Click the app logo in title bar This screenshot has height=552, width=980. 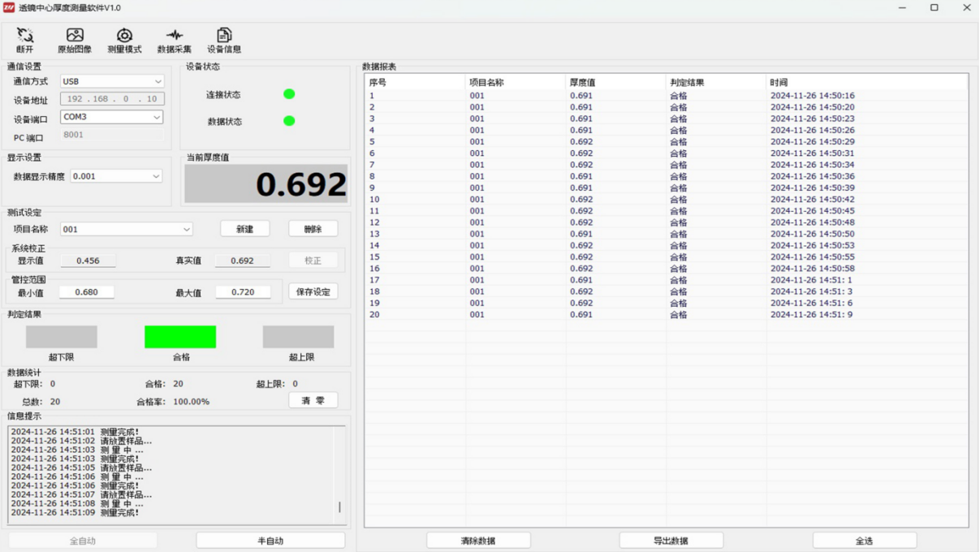point(9,7)
